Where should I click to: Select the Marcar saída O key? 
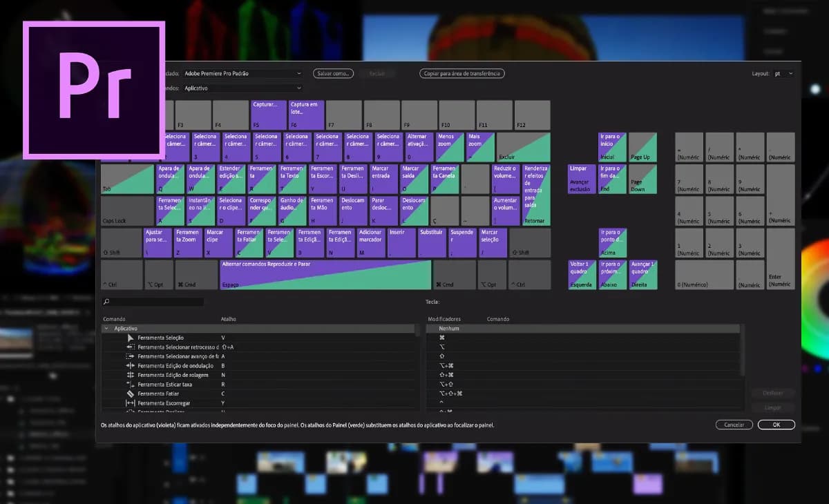pyautogui.click(x=414, y=179)
